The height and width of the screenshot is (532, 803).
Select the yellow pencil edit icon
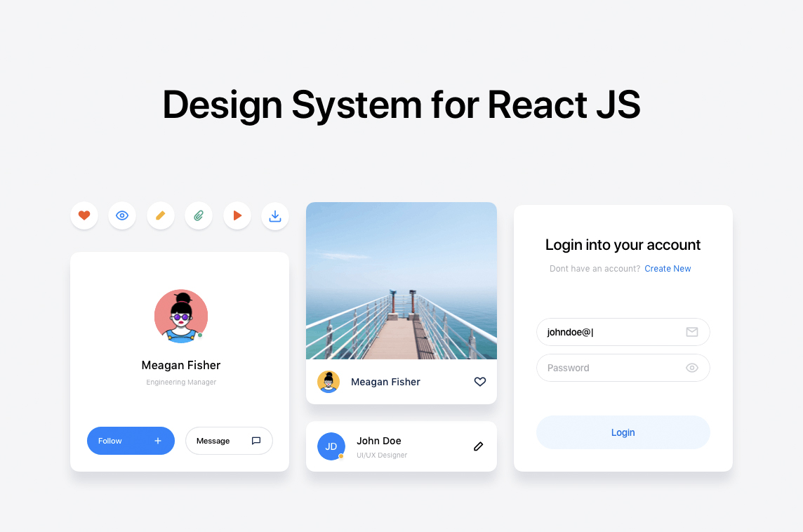[160, 215]
